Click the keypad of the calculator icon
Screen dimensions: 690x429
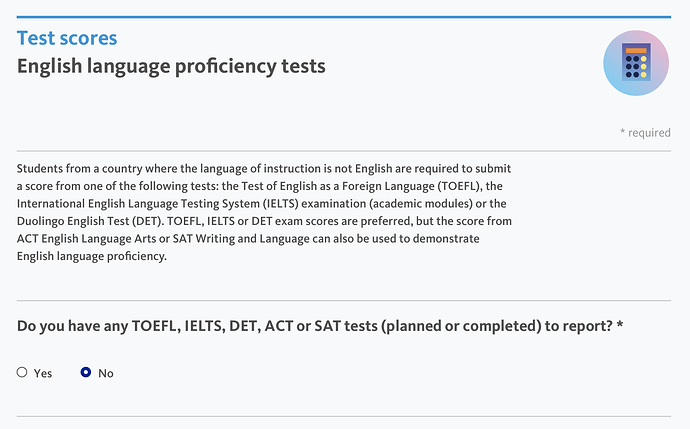point(636,68)
